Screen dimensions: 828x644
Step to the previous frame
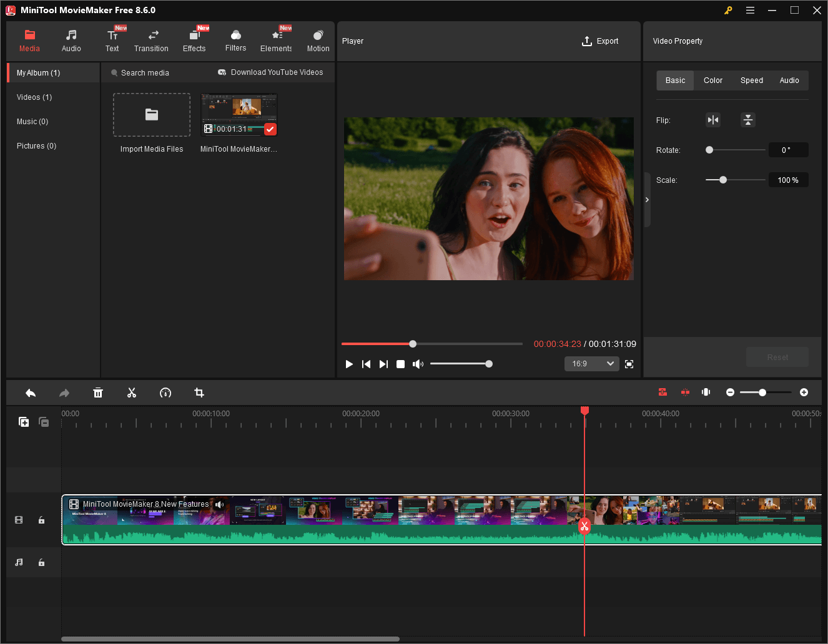pyautogui.click(x=367, y=364)
